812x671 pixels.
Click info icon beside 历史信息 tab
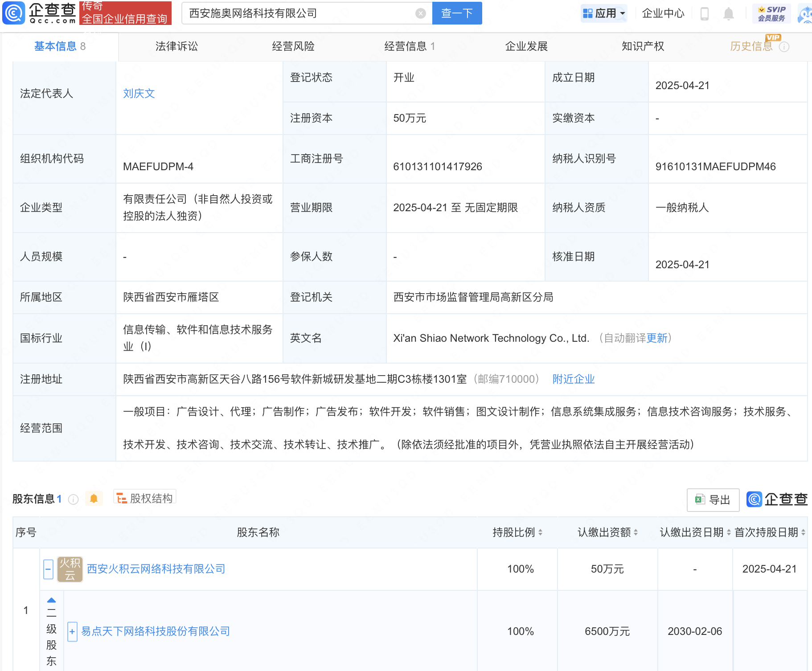784,47
